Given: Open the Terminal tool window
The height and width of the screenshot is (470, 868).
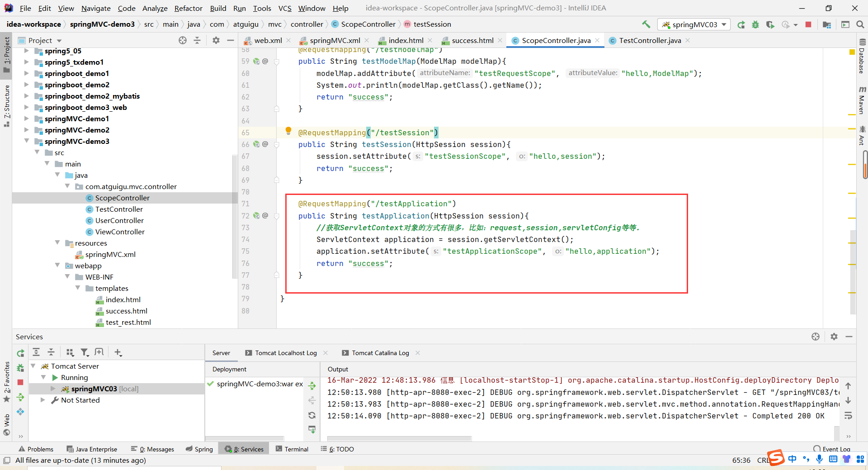Looking at the screenshot, I should coord(292,449).
